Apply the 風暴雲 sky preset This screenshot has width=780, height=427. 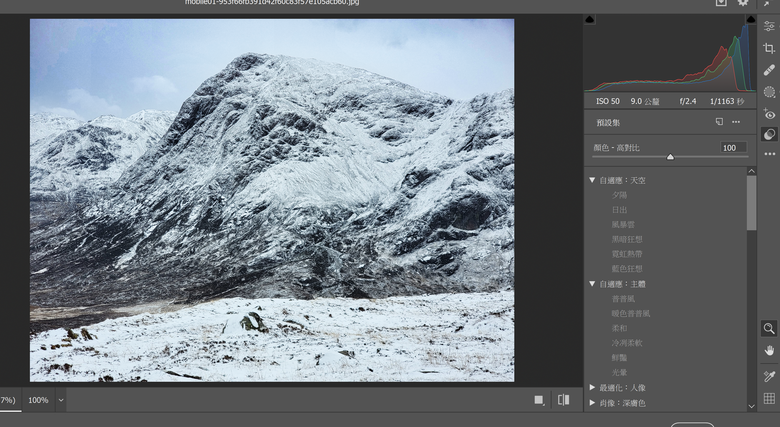623,224
